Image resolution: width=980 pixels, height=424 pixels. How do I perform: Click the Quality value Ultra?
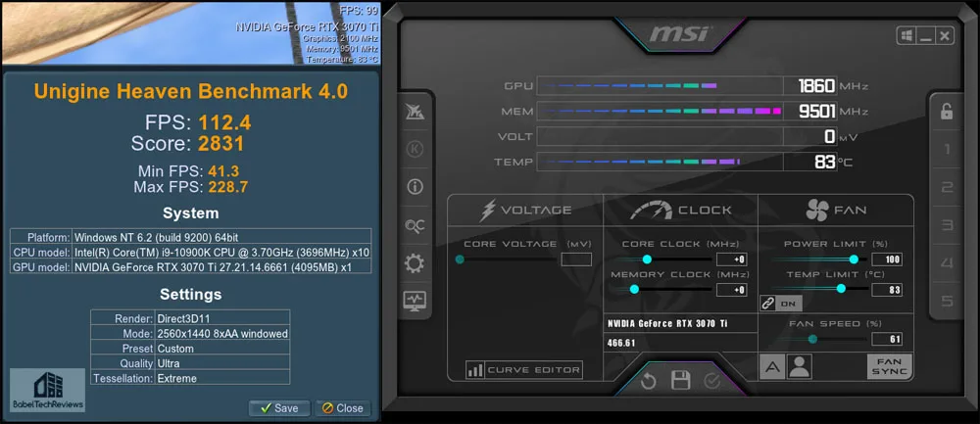[222, 363]
